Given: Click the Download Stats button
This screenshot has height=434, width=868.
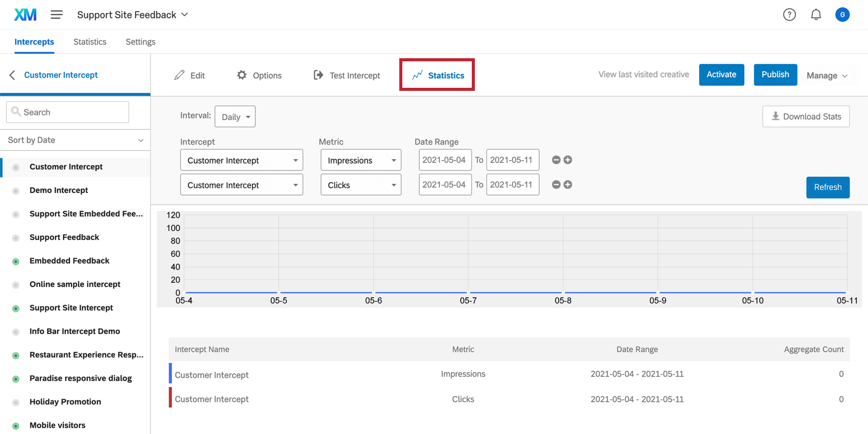Looking at the screenshot, I should click(x=806, y=116).
